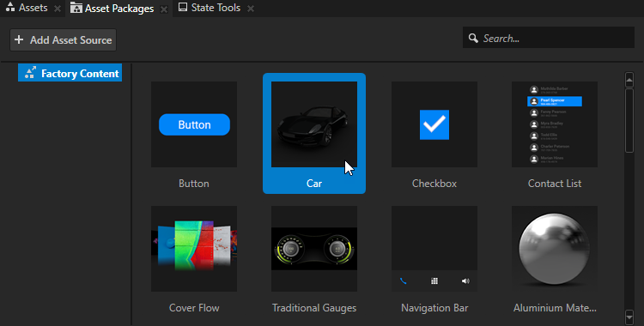
Task: Click the Aluminium Mate... label
Action: pyautogui.click(x=555, y=308)
